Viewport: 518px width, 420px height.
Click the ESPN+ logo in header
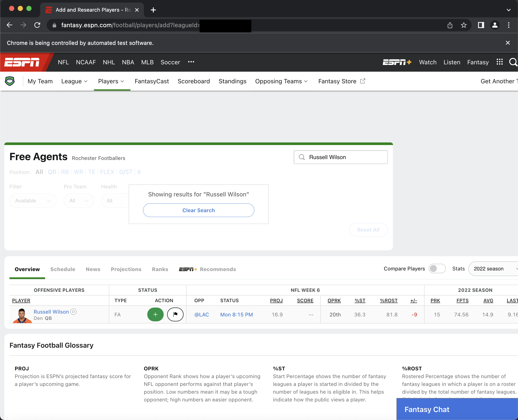click(x=397, y=62)
